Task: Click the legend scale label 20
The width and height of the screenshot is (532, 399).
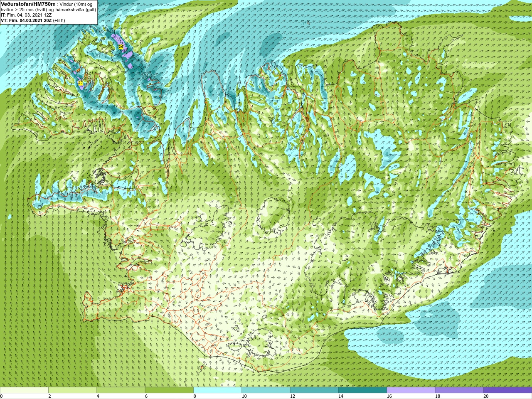Action: pyautogui.click(x=486, y=396)
